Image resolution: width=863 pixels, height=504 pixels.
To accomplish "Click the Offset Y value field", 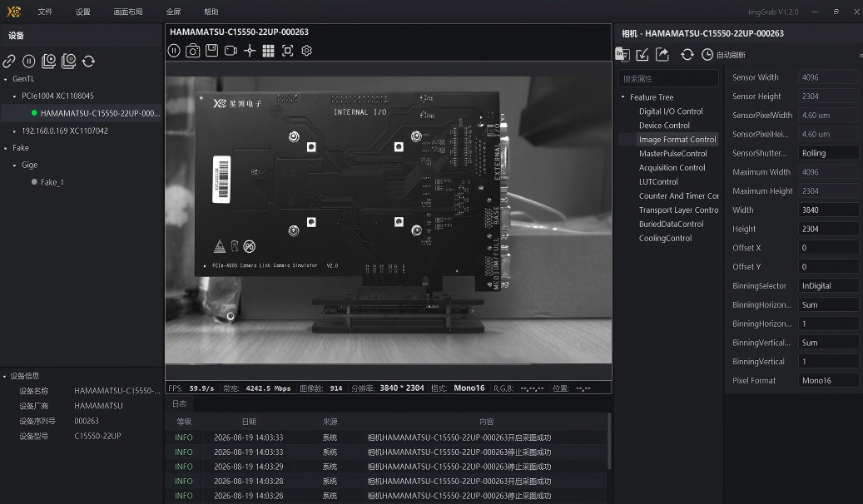I will (828, 266).
